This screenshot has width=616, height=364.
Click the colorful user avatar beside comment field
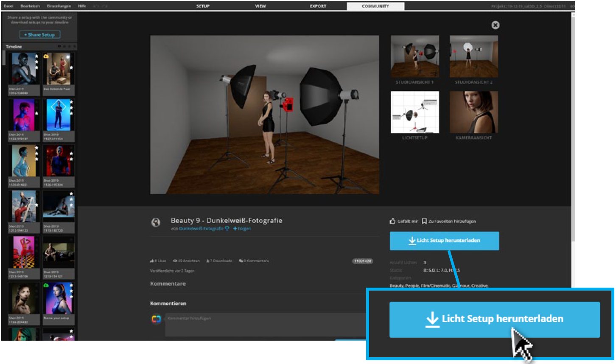[x=156, y=319]
